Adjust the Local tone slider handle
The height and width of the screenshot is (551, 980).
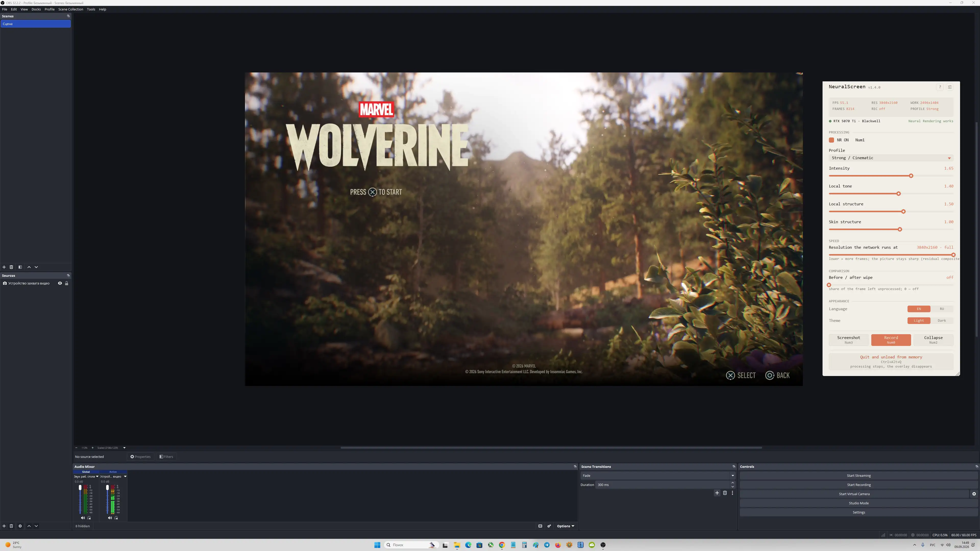pyautogui.click(x=899, y=194)
